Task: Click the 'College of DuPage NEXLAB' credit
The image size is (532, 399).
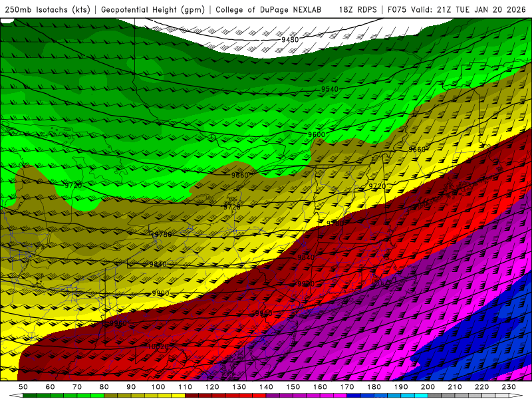Action: (269, 10)
